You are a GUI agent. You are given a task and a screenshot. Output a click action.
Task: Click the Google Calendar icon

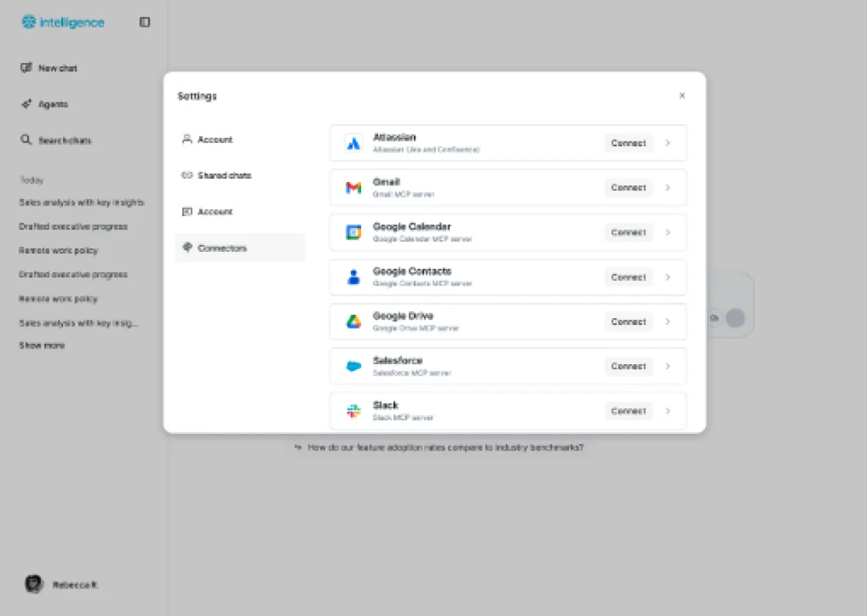[354, 233]
